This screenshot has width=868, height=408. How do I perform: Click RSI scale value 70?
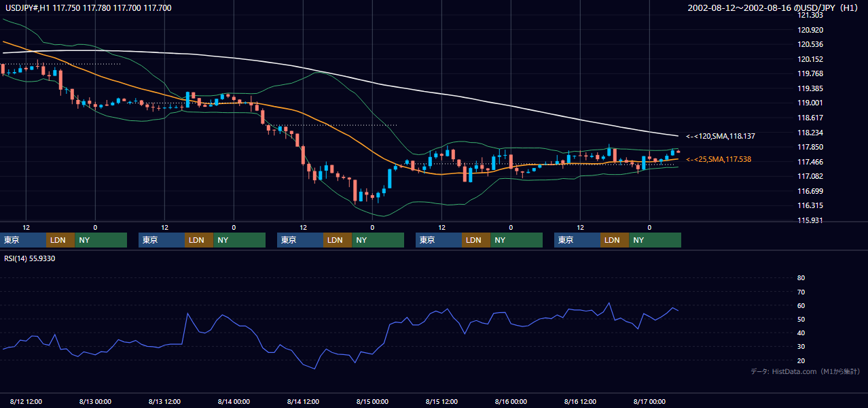click(801, 292)
